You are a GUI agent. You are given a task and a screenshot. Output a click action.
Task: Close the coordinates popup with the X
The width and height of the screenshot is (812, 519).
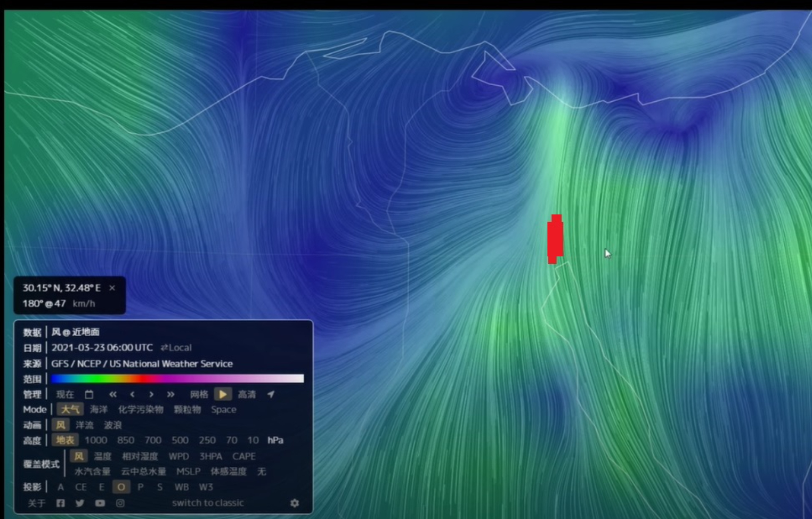112,288
